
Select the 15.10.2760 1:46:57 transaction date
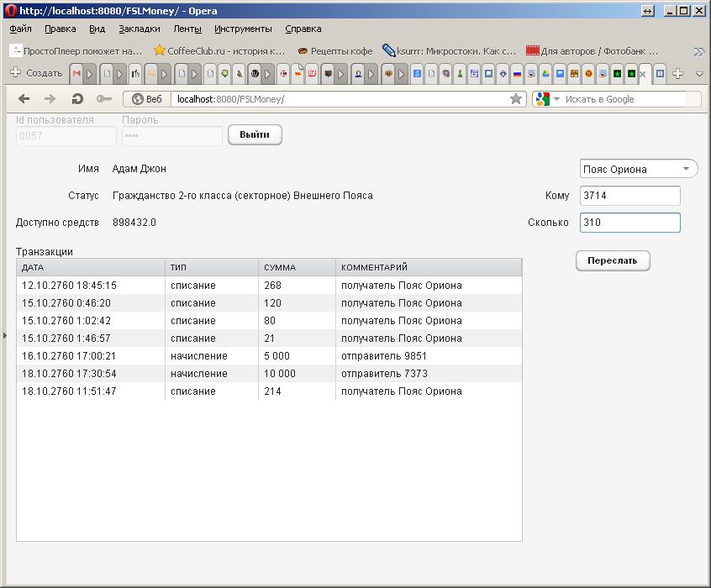pos(66,339)
